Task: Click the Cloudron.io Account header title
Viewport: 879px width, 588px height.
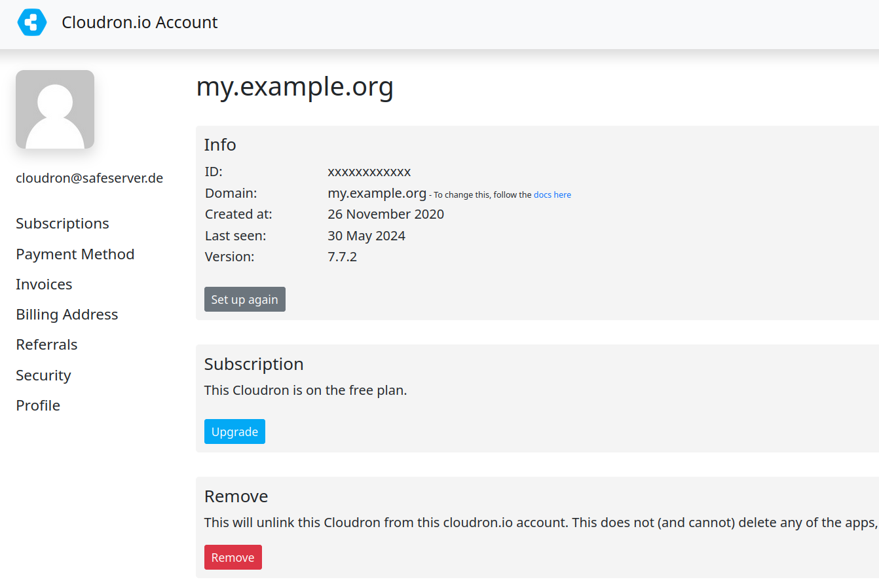Action: click(x=140, y=22)
